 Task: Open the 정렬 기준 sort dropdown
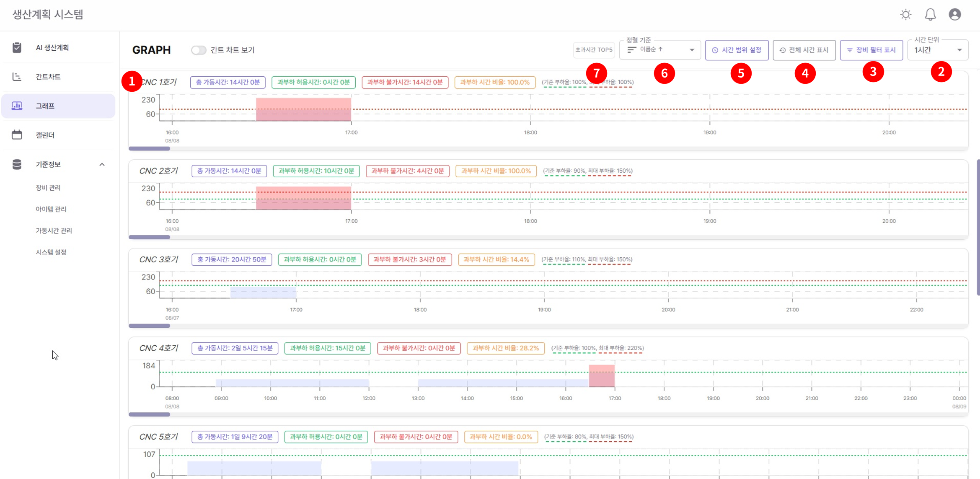pos(659,50)
